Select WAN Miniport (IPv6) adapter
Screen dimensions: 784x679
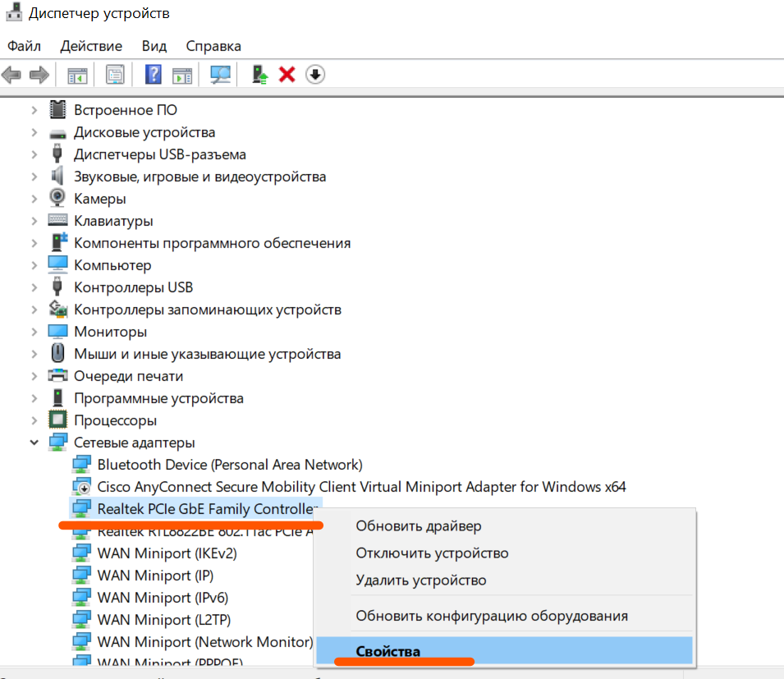163,598
